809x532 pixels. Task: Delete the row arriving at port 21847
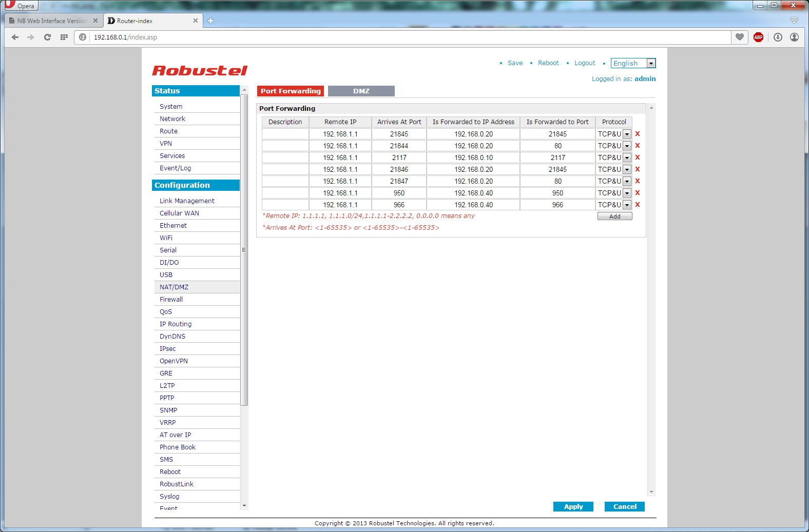click(x=638, y=181)
